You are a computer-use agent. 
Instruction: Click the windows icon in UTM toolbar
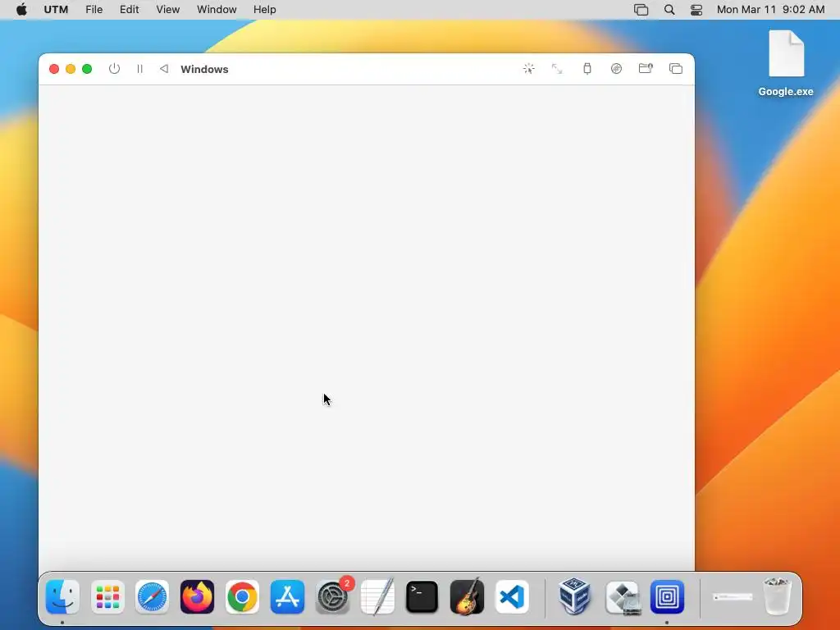676,69
